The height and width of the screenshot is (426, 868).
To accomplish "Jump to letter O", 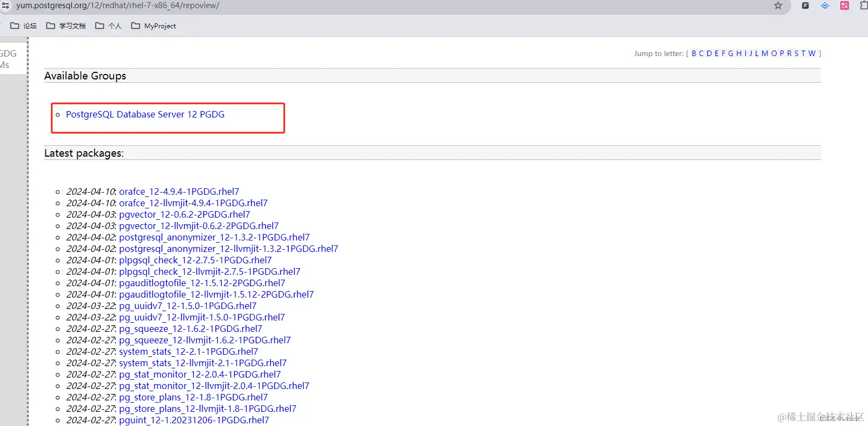I will click(x=774, y=53).
